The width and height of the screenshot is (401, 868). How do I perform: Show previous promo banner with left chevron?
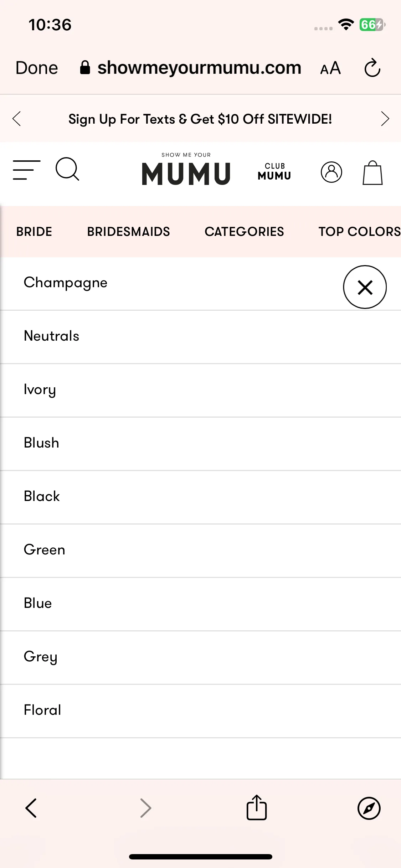[16, 119]
